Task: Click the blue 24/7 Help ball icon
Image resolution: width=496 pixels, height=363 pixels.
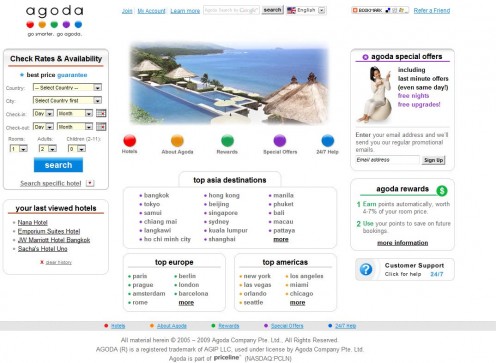Action: (x=328, y=141)
